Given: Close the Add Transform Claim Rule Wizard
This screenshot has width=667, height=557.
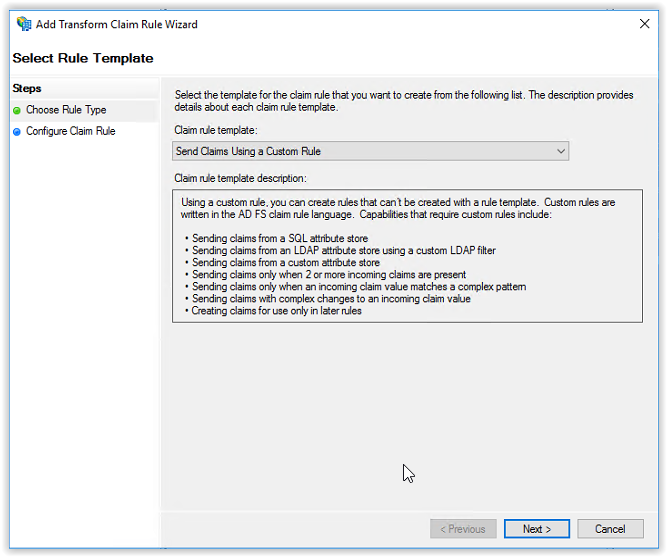Looking at the screenshot, I should (644, 24).
